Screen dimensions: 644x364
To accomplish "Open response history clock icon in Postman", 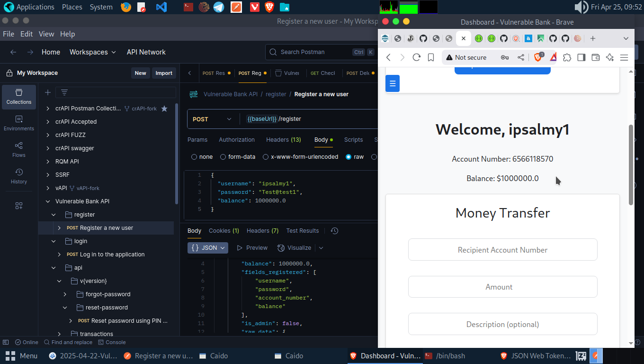I will 334,231.
